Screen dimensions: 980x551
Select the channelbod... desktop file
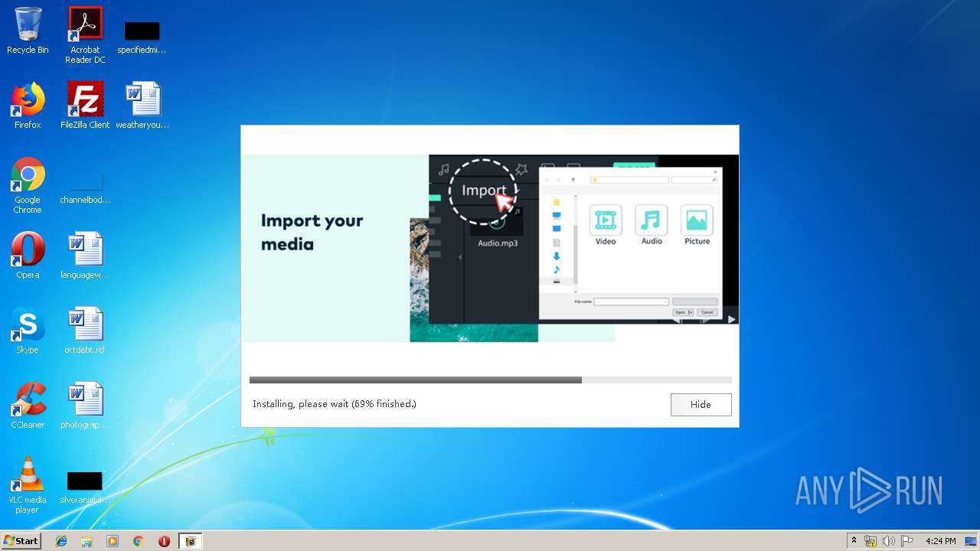click(x=85, y=188)
